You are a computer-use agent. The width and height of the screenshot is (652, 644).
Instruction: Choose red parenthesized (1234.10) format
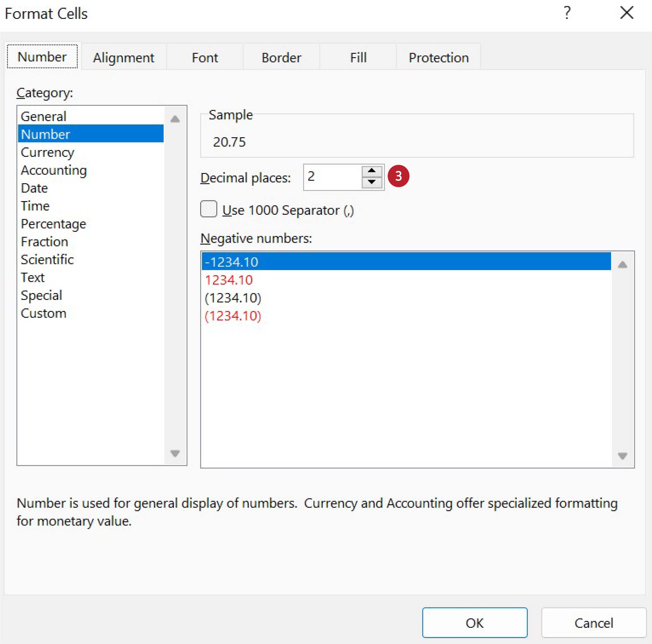pyautogui.click(x=233, y=316)
